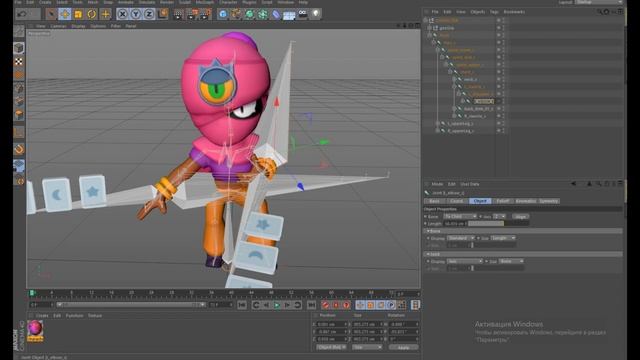
Task: Switch to the Coord. tab
Action: [457, 201]
